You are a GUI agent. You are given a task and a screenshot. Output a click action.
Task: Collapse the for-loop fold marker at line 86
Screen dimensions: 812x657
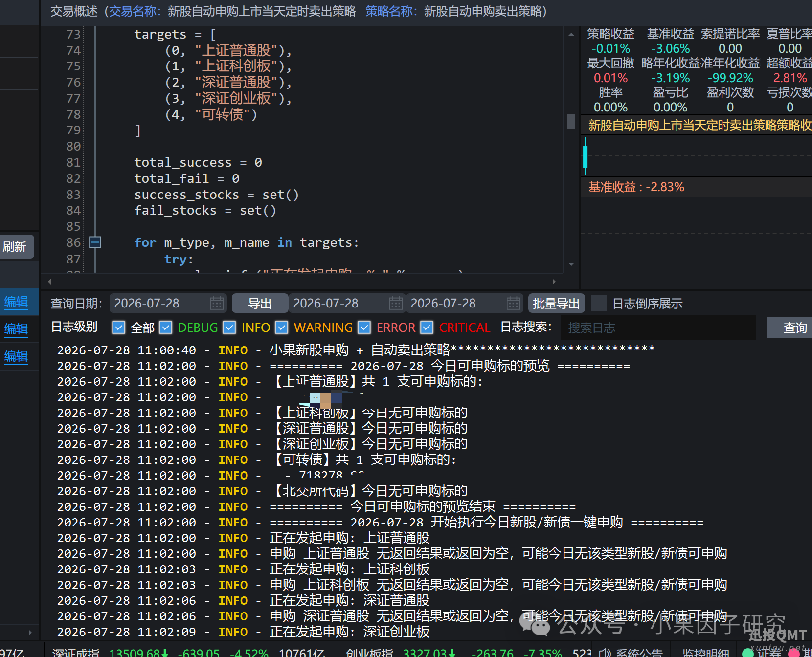95,242
